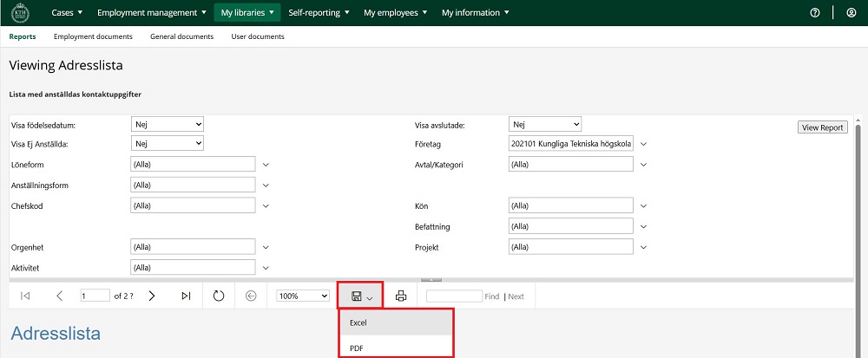Open the 100% zoom level dropdown

point(303,296)
